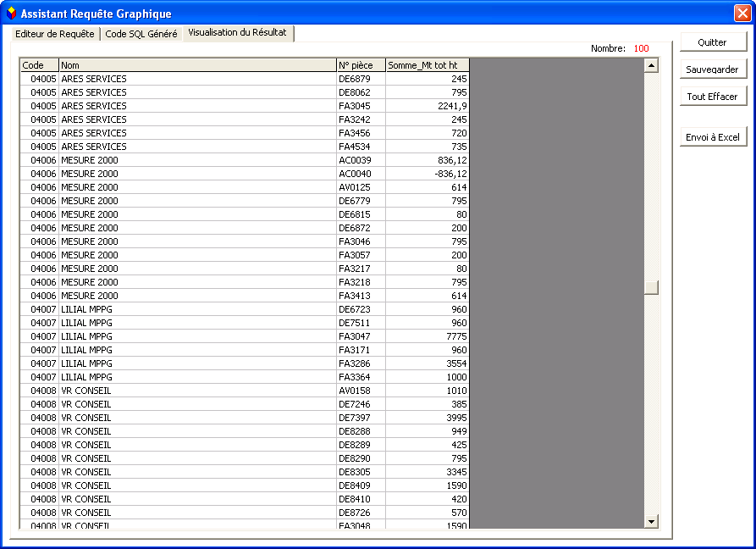
Task: Sort by the Nom column header
Action: tap(198, 65)
